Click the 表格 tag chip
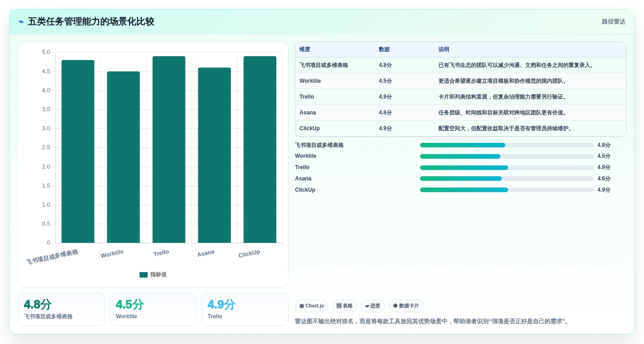 345,306
